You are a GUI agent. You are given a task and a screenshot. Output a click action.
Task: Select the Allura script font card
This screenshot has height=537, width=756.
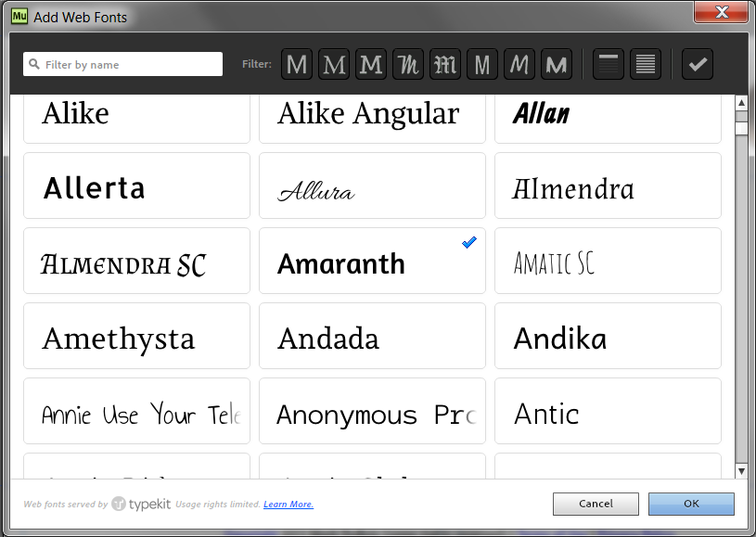372,185
